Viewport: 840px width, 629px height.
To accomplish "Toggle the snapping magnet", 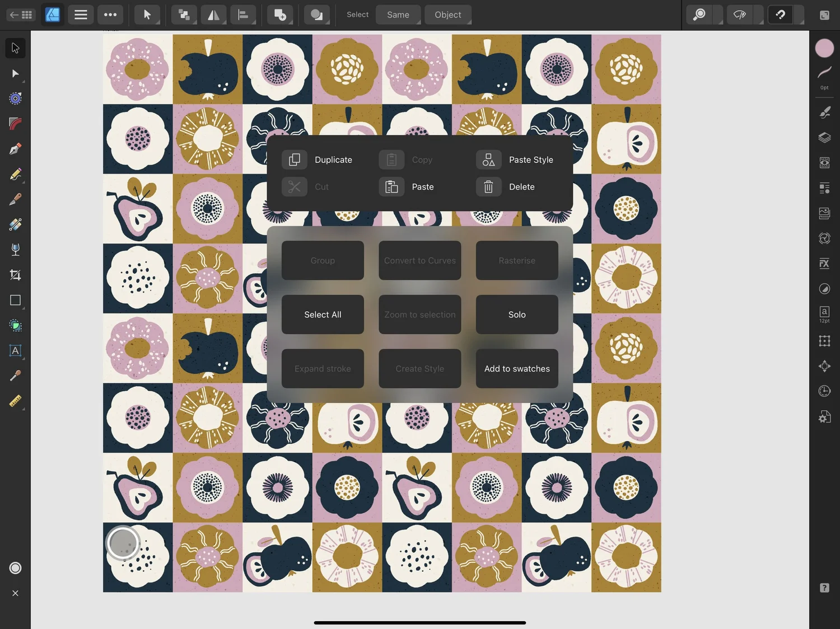I will tap(780, 15).
